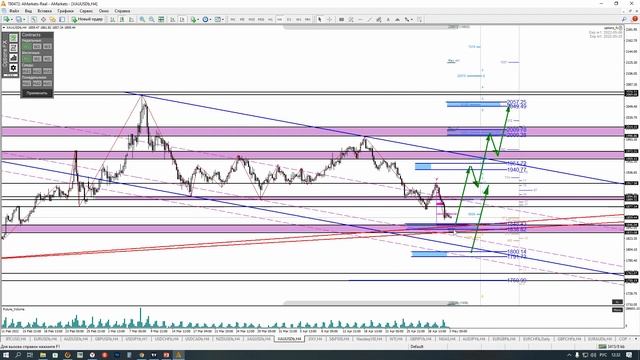Image resolution: width=640 pixels, height=360 pixels.
Task: Show hidden system tray icons chevron
Action: click(x=569, y=355)
